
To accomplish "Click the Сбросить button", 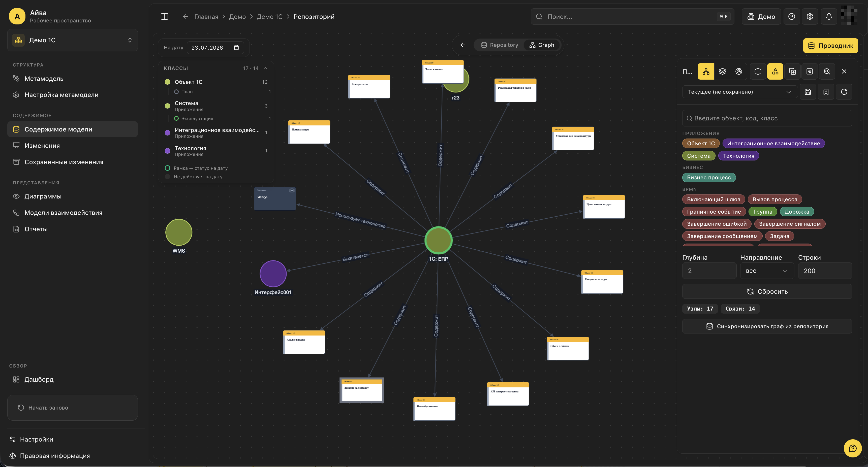I will click(767, 292).
